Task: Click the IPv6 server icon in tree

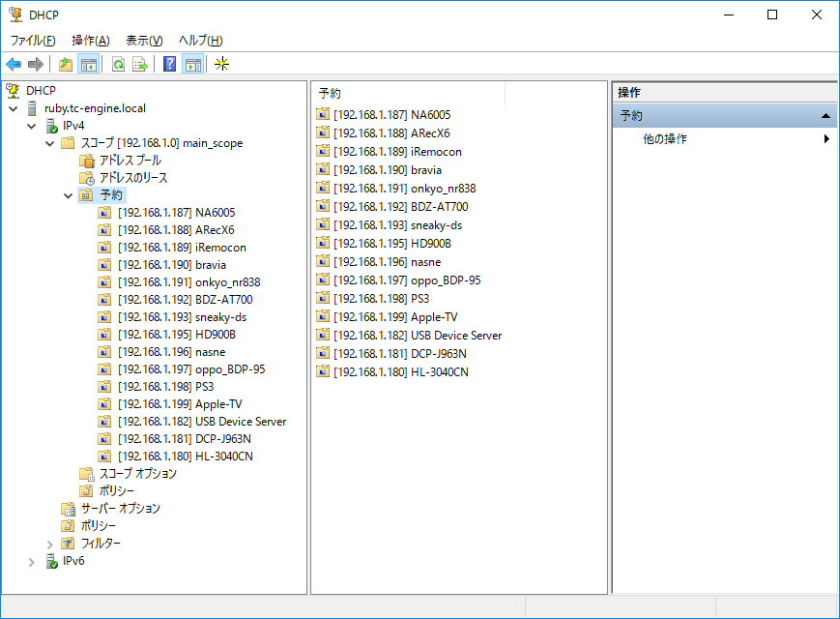Action: coord(51,561)
